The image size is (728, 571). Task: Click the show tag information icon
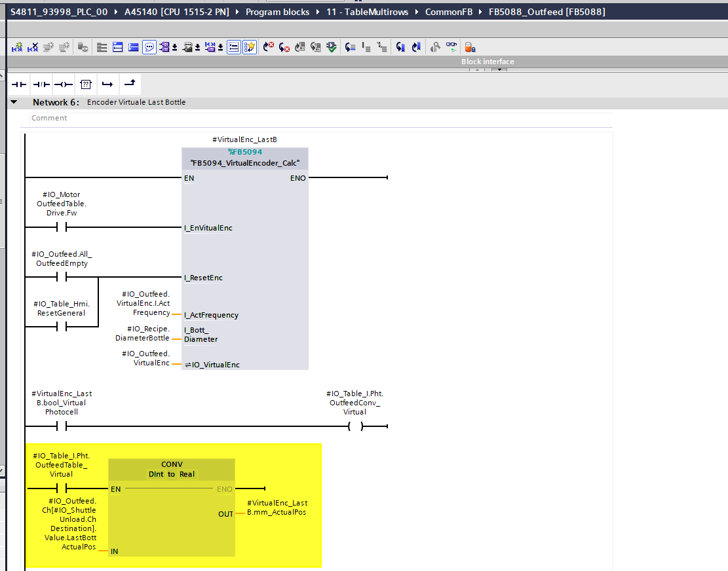coord(187,47)
